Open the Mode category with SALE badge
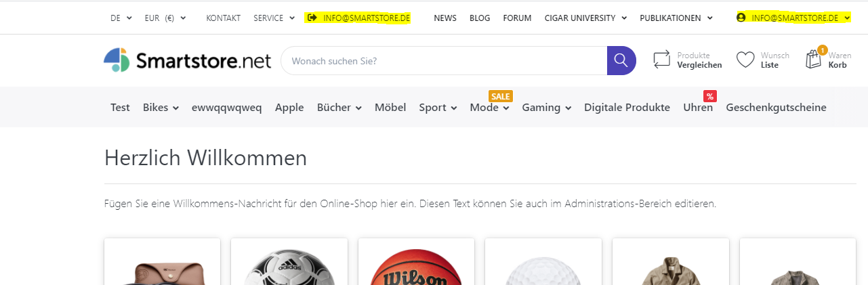This screenshot has height=285, width=868. [489, 108]
